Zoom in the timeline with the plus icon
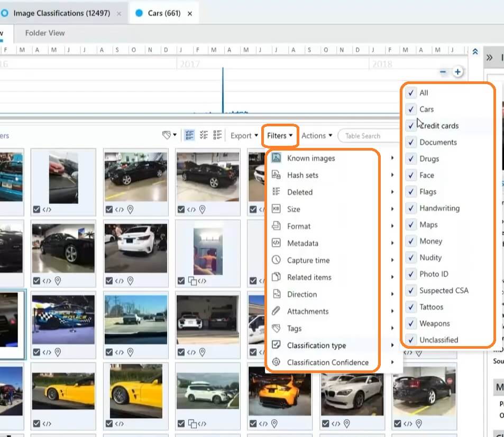Image resolution: width=504 pixels, height=437 pixels. click(457, 72)
